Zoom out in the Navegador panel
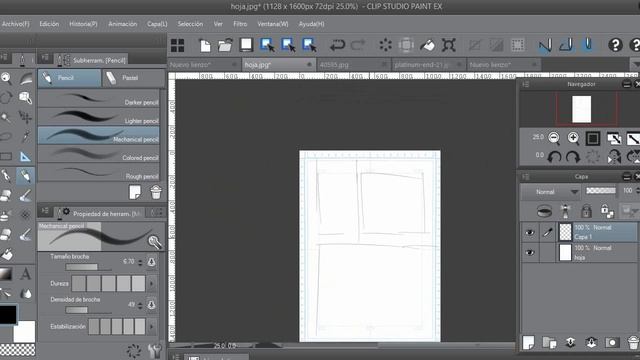640x360 pixels. click(554, 138)
